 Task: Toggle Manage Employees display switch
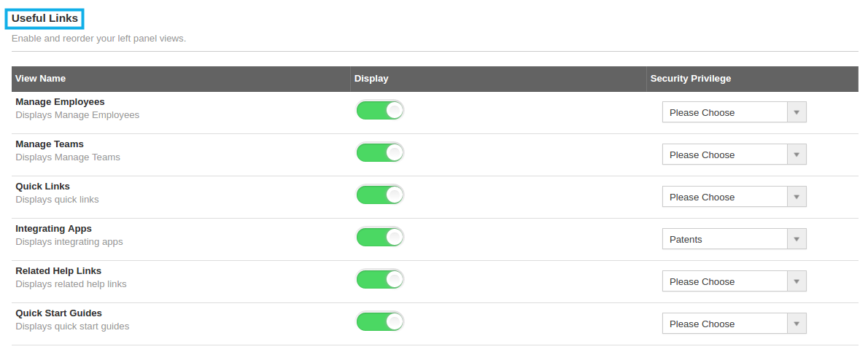[x=380, y=110]
